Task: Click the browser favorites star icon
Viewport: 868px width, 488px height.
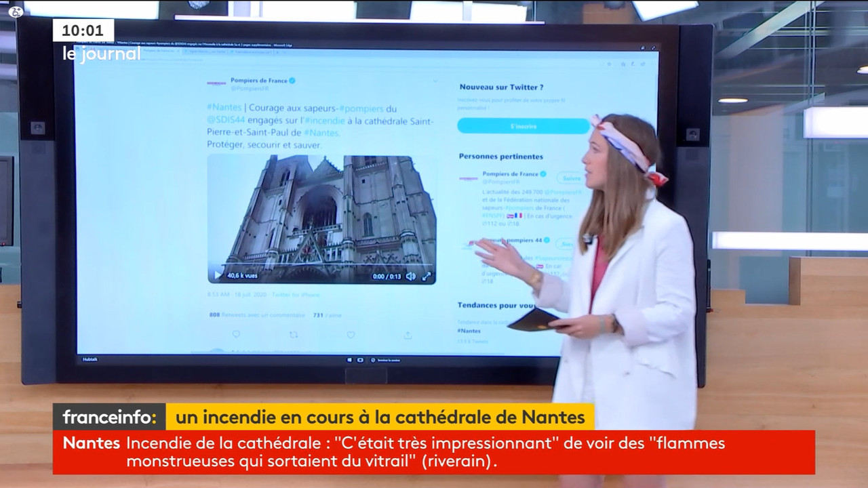Action: (x=609, y=64)
